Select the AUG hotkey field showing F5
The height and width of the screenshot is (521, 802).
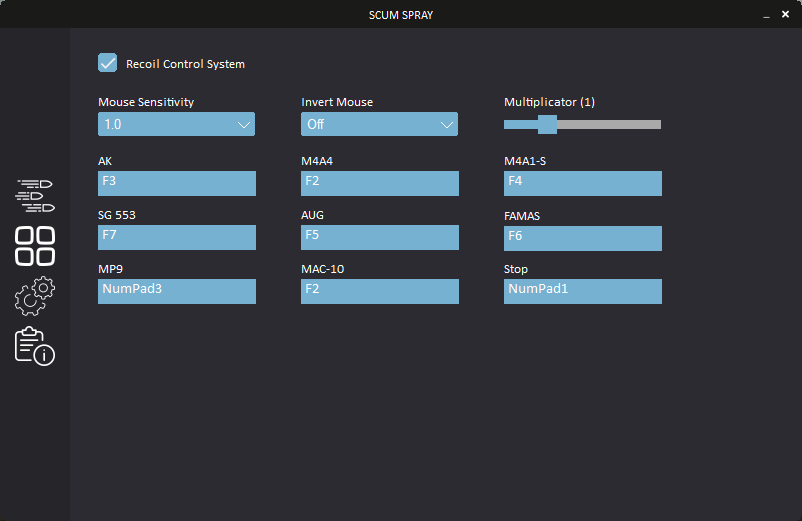pos(380,238)
